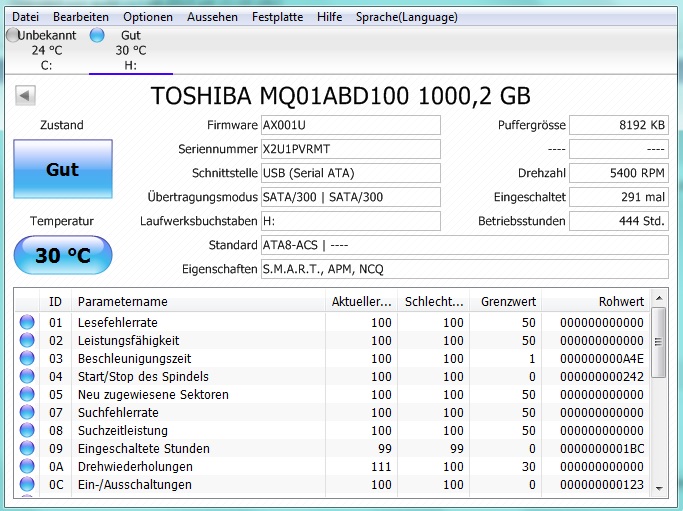Viewport: 683px width, 511px height.
Task: Open the Datei menu
Action: (25, 17)
